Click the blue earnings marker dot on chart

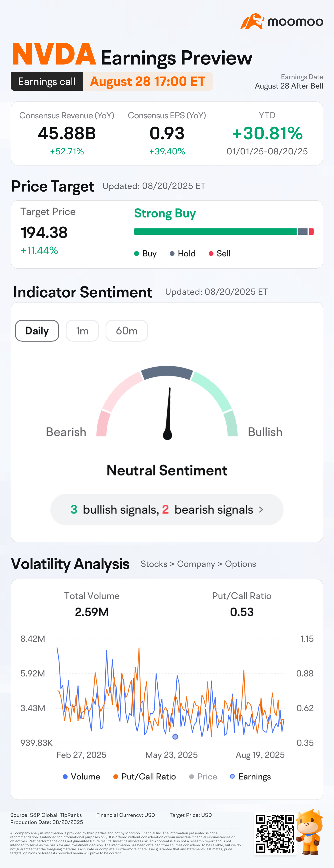coord(175,737)
